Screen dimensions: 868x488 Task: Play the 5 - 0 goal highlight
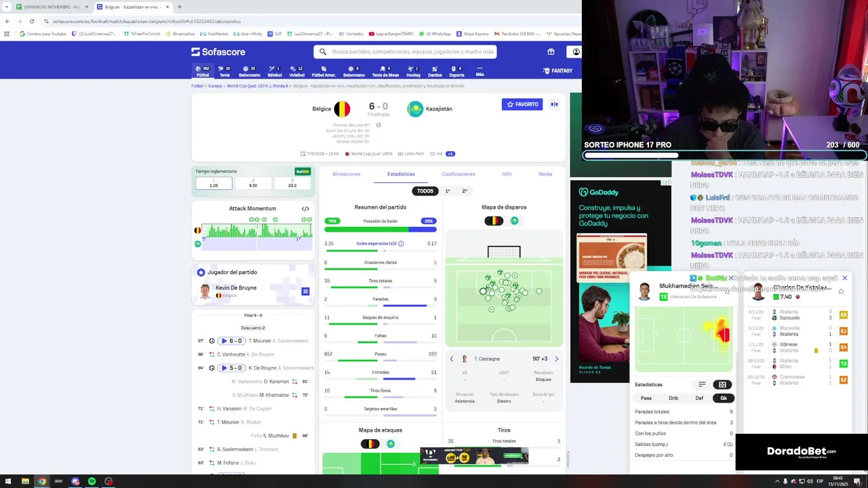pos(231,368)
